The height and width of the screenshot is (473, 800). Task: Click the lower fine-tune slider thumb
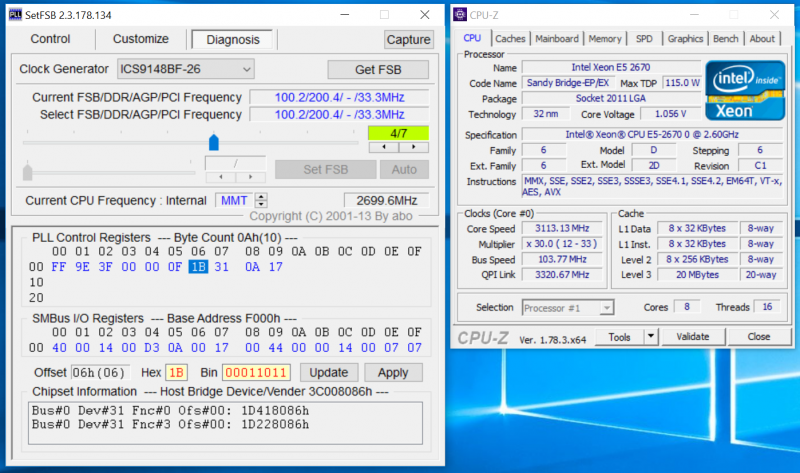click(x=28, y=172)
